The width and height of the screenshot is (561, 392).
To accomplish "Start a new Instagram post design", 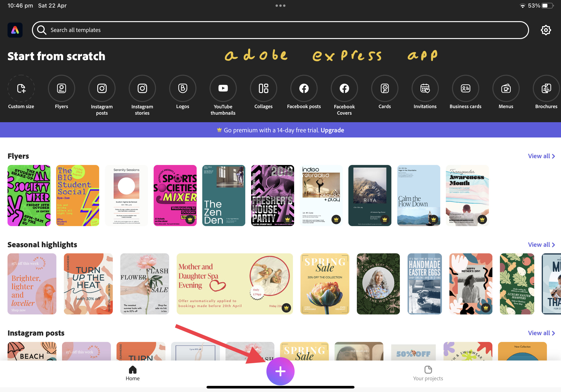I will tap(102, 88).
